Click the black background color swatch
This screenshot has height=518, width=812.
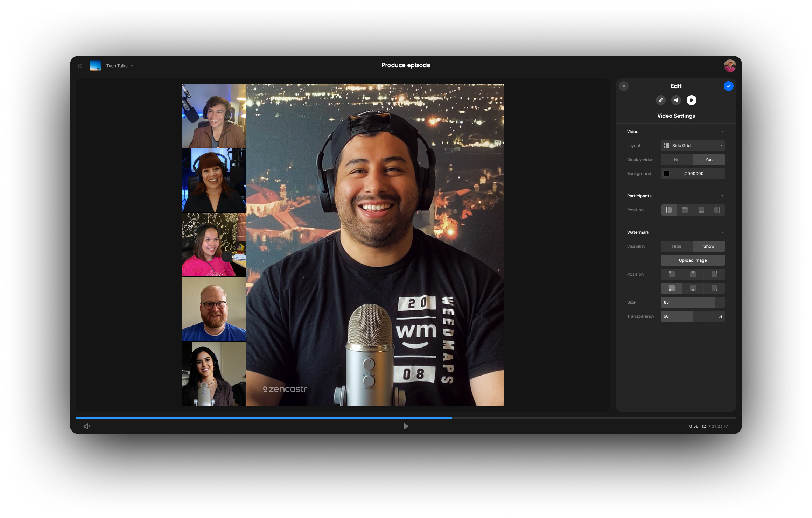(x=666, y=174)
